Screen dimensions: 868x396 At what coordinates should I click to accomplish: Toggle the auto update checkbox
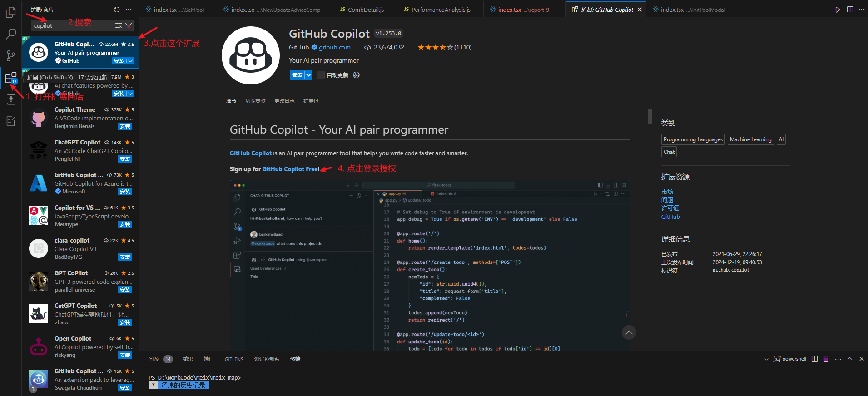[321, 75]
